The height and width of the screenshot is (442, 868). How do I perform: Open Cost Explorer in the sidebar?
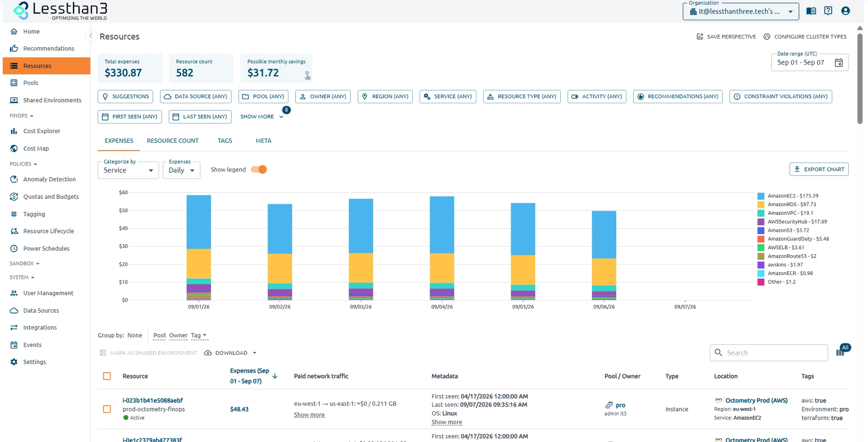[42, 131]
